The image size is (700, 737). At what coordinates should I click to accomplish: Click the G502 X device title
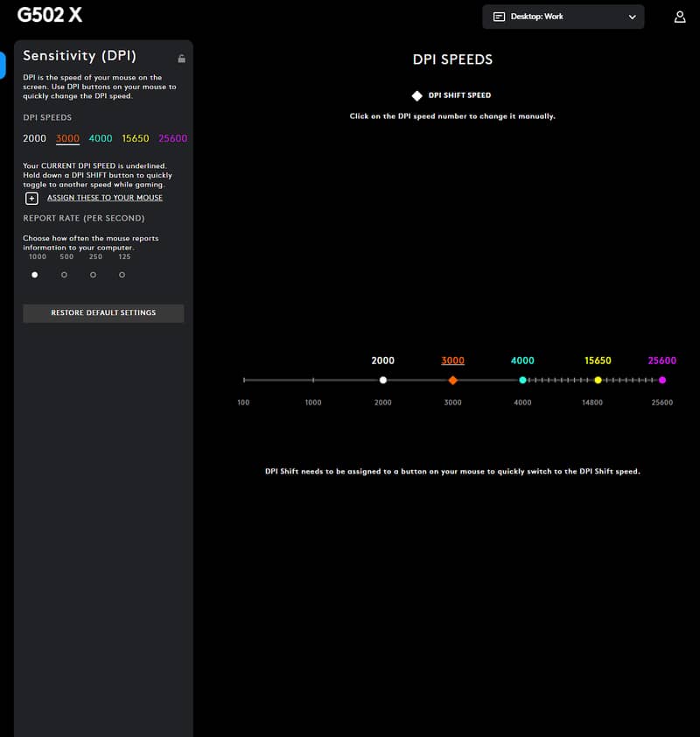[x=50, y=15]
